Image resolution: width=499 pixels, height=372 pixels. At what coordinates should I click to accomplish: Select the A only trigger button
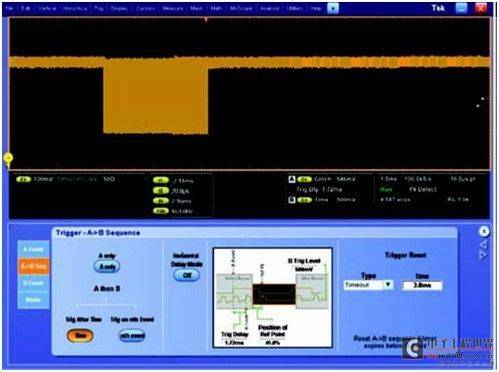point(107,267)
